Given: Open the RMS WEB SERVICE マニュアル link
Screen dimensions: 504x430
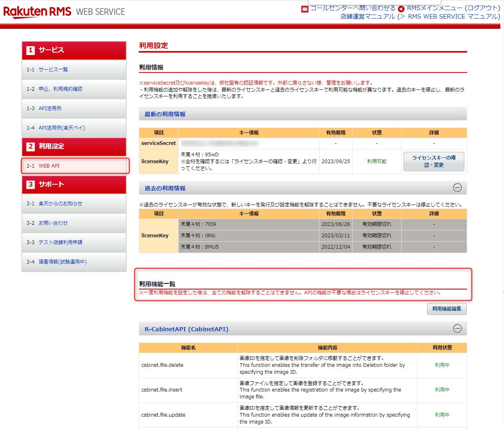Looking at the screenshot, I should pyautogui.click(x=454, y=17).
